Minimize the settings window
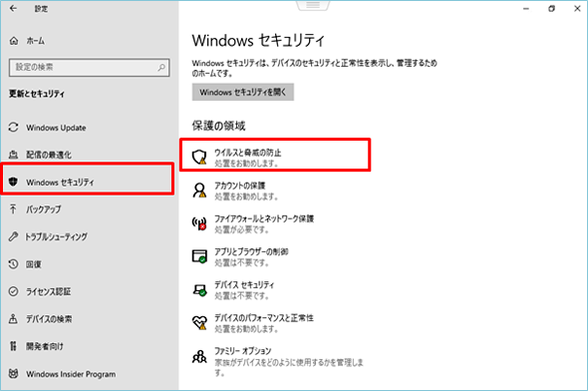This screenshot has height=391, width=588. click(526, 9)
